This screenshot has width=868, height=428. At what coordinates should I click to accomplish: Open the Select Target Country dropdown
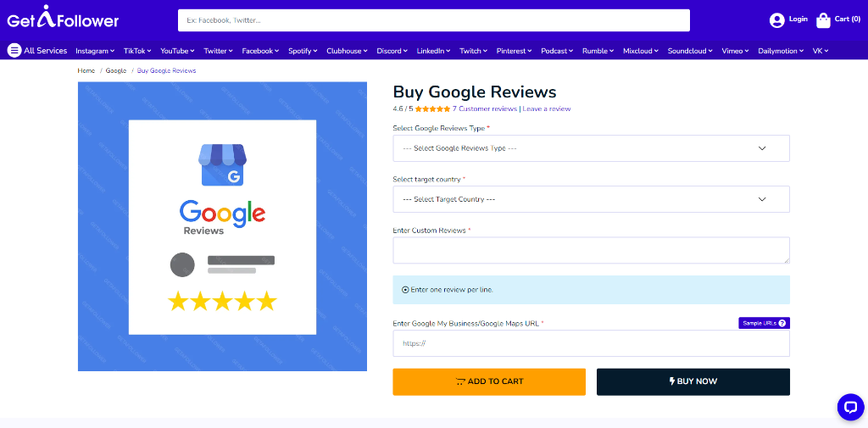click(591, 199)
